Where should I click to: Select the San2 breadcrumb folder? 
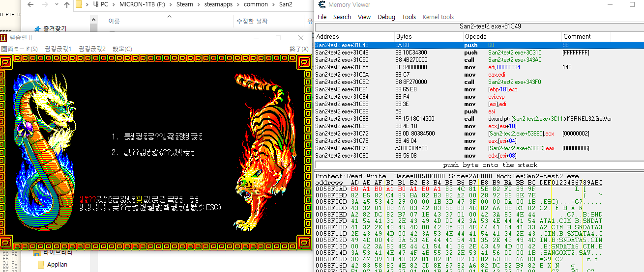[286, 4]
